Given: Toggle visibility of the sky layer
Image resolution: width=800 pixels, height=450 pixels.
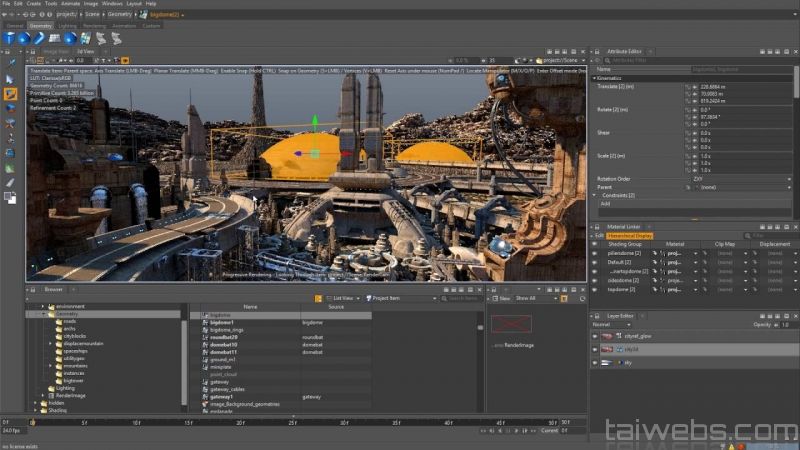Looking at the screenshot, I should point(594,363).
